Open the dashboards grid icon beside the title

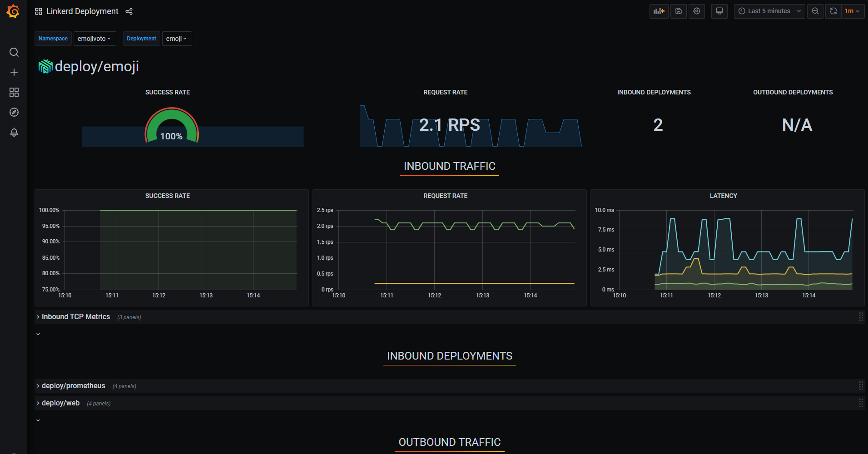pos(39,11)
